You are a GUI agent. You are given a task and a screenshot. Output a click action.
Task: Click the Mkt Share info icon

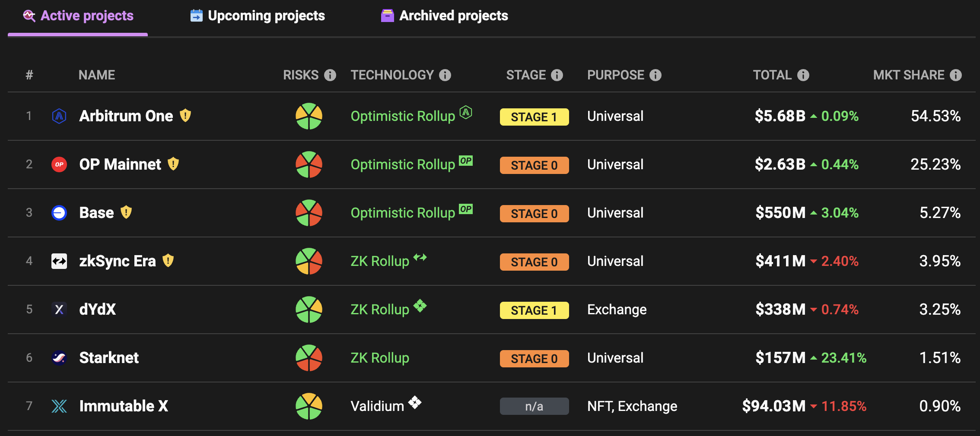(x=956, y=75)
